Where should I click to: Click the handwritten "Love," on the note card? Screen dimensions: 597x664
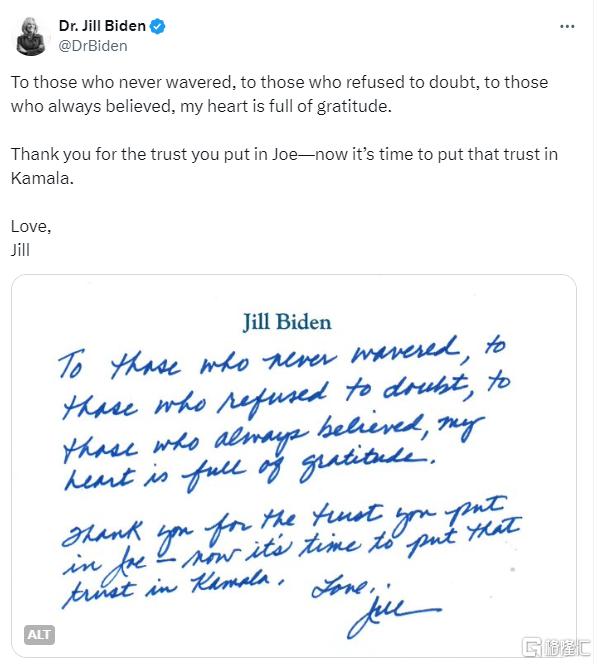[x=344, y=587]
